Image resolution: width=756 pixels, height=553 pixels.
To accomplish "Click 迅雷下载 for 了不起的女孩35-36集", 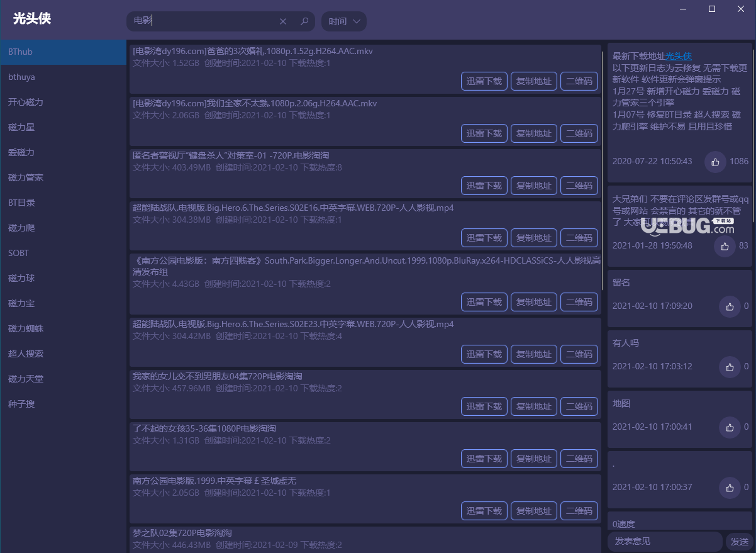I will (x=484, y=459).
